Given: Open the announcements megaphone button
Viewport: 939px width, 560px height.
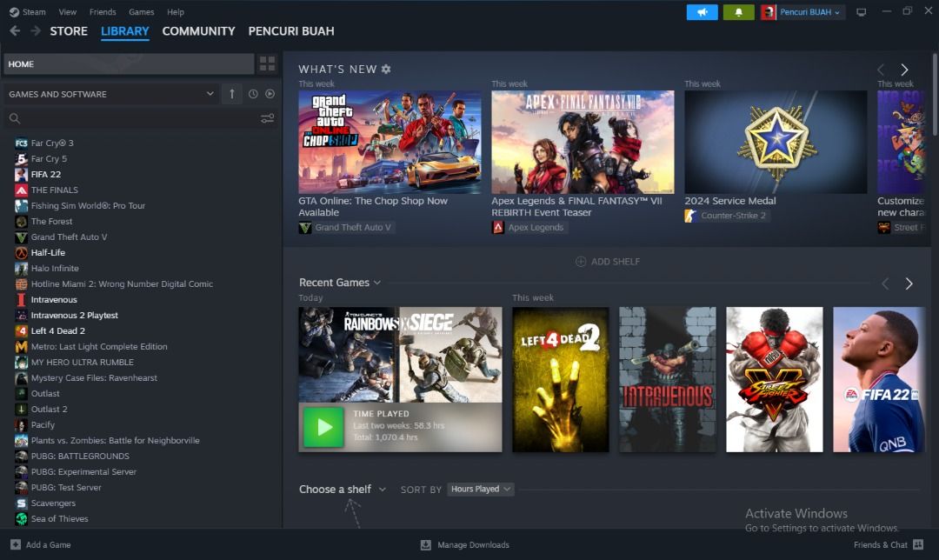Looking at the screenshot, I should point(702,12).
